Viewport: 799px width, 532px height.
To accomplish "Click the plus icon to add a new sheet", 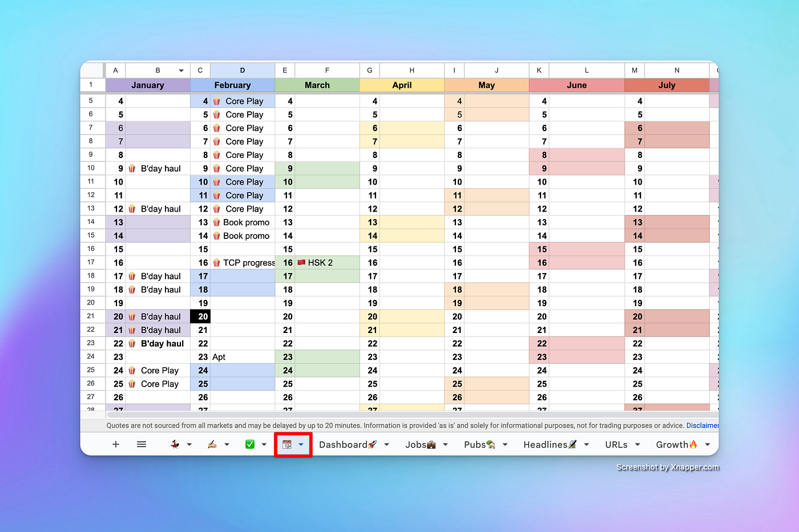I will (116, 444).
